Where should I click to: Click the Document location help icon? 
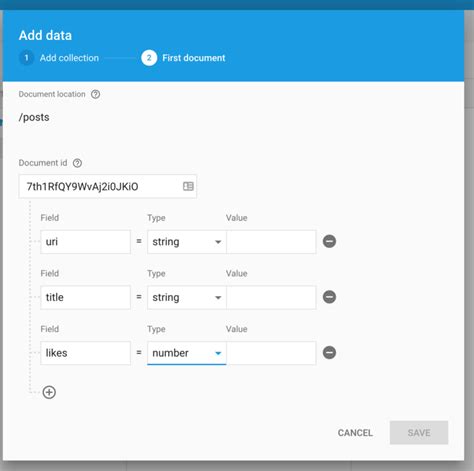(95, 94)
